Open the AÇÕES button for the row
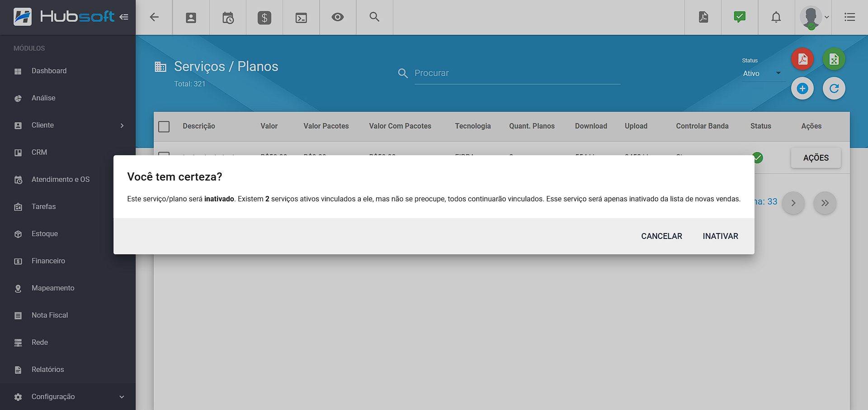Image resolution: width=868 pixels, height=410 pixels. tap(816, 157)
